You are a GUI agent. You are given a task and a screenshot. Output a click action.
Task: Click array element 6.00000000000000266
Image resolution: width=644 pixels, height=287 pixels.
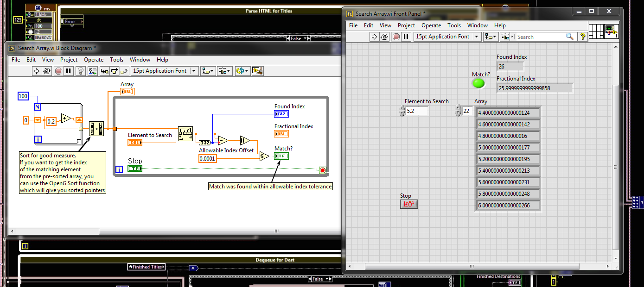tap(508, 206)
